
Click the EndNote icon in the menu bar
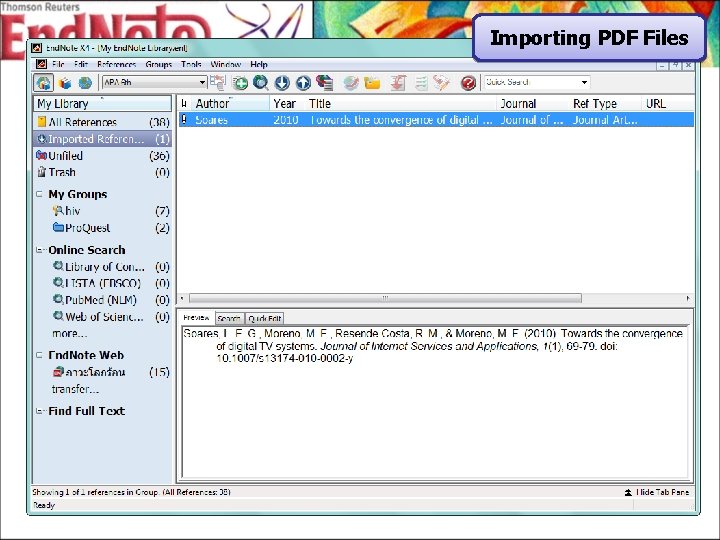41,64
